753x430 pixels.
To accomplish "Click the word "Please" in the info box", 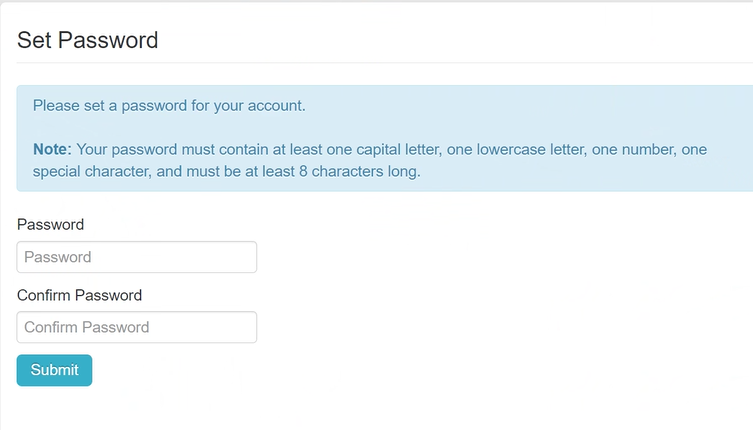I will (56, 105).
